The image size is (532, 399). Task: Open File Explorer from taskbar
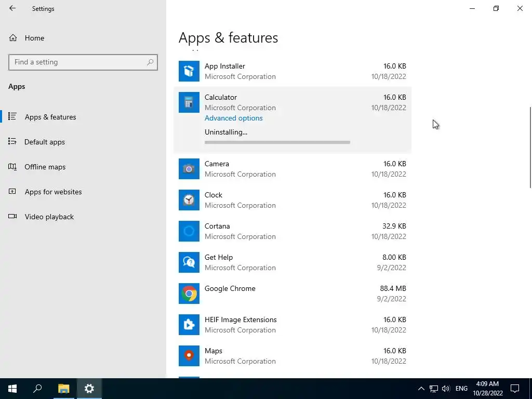(63, 389)
